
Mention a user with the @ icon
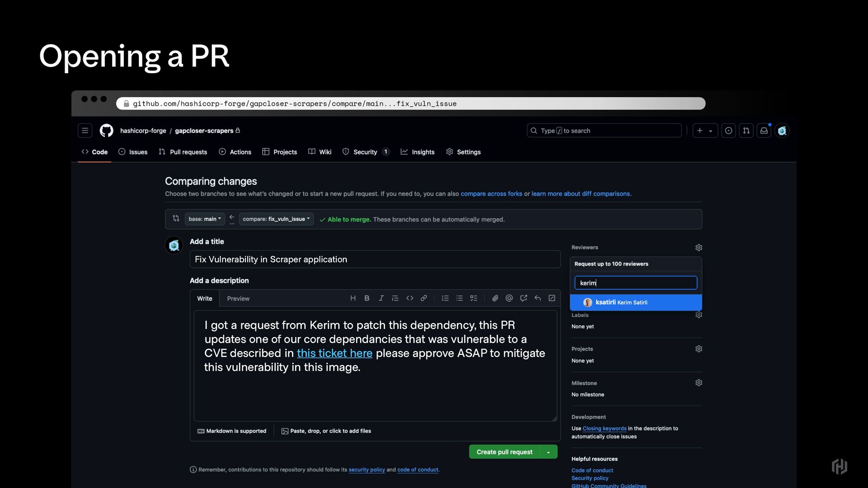tap(509, 298)
